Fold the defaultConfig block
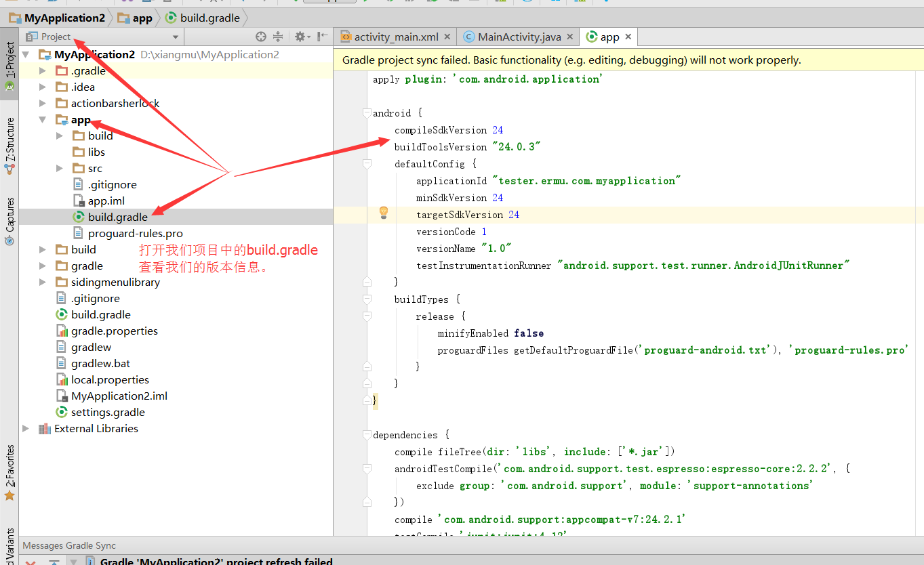Screen dimensions: 924x565 367,164
